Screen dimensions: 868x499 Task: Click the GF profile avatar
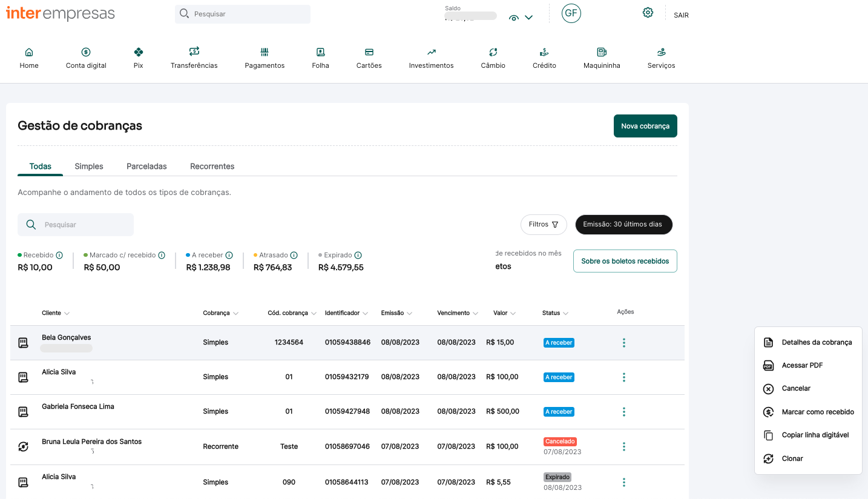click(x=571, y=13)
